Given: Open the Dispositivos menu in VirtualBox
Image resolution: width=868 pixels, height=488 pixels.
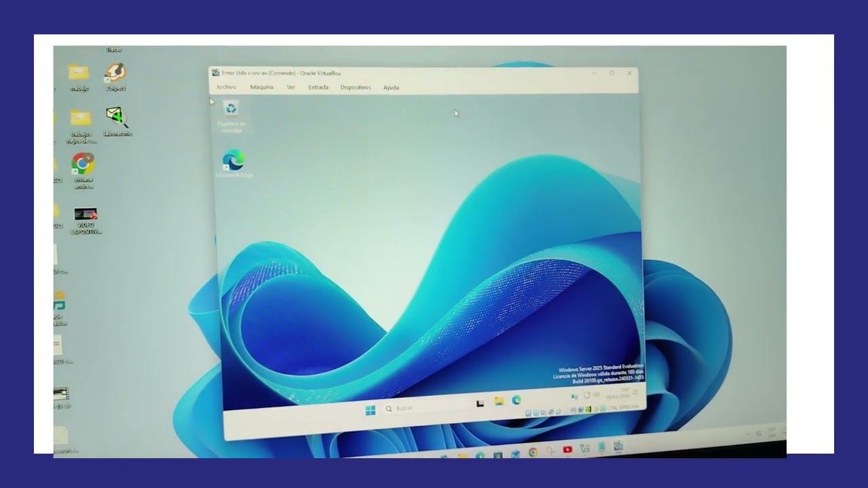Looking at the screenshot, I should 355,87.
